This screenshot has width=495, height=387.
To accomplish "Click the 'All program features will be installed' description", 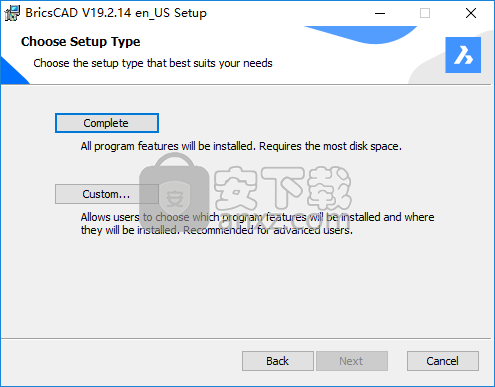I will pyautogui.click(x=241, y=146).
